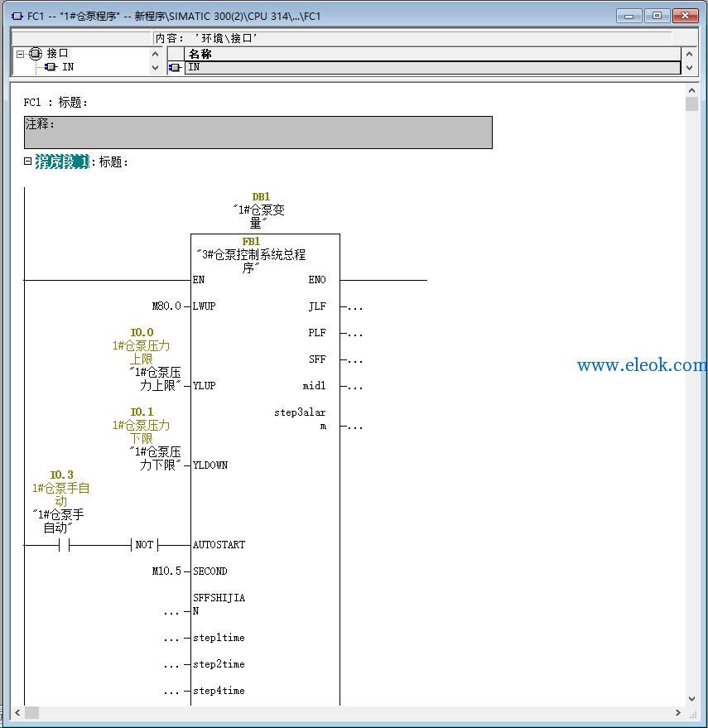Screen dimensions: 708x728
Task: Collapse network 程序段 1 with minus box
Action: point(28,162)
